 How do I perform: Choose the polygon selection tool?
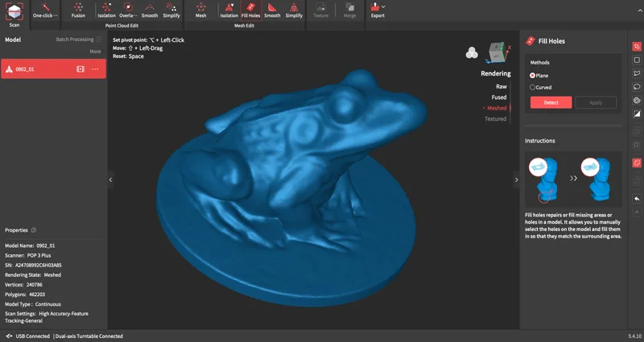[x=637, y=73]
